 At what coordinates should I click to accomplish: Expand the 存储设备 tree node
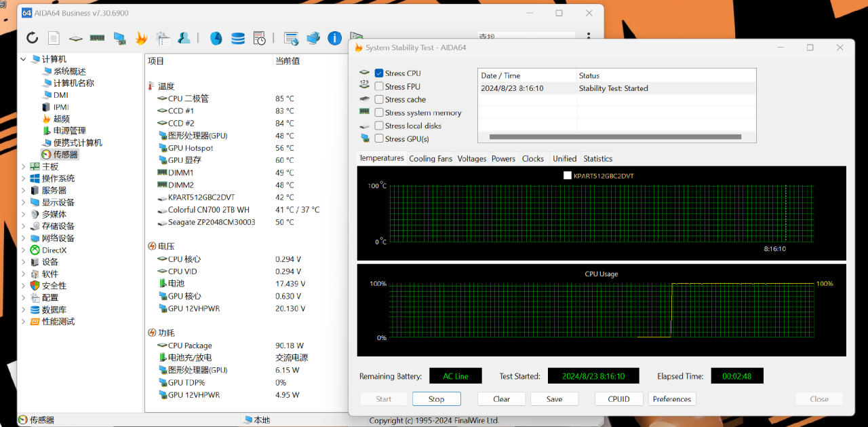pos(23,226)
